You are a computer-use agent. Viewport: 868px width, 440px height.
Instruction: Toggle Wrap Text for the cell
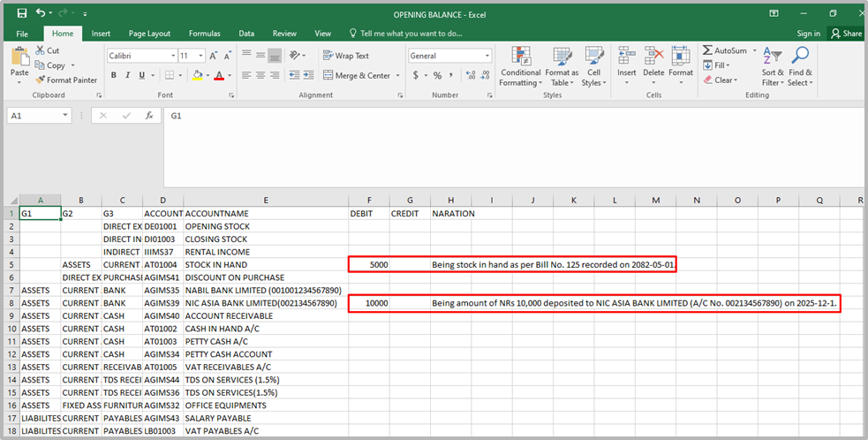[345, 56]
